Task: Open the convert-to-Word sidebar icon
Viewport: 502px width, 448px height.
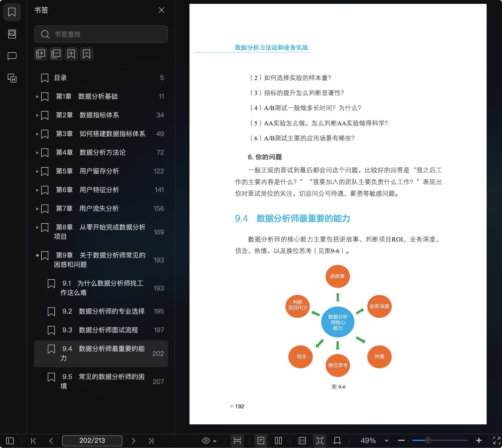Action: pyautogui.click(x=12, y=78)
